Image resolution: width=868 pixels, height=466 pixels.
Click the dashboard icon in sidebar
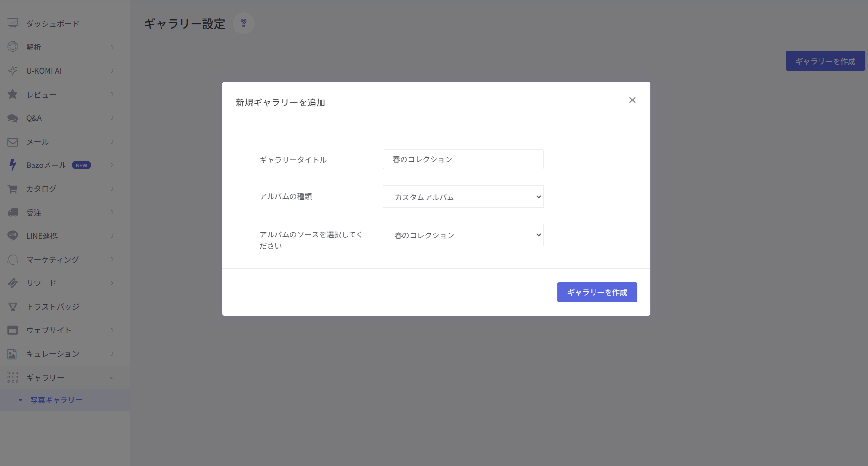(13, 23)
